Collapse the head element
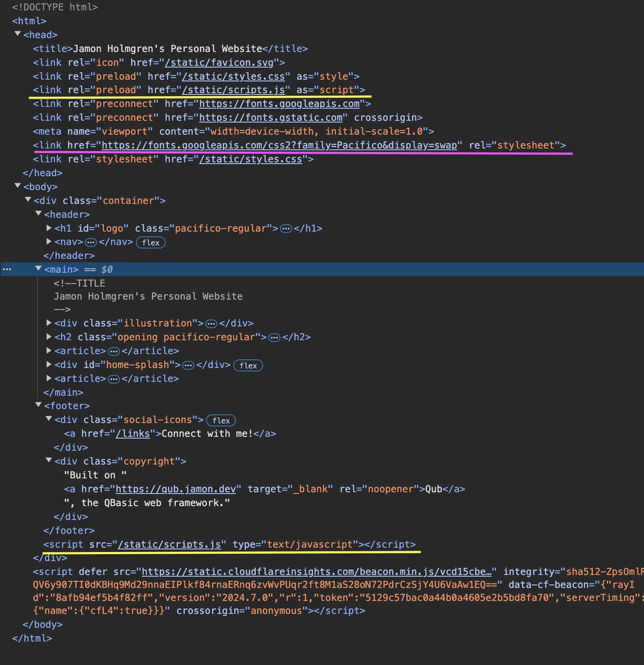 coord(18,34)
